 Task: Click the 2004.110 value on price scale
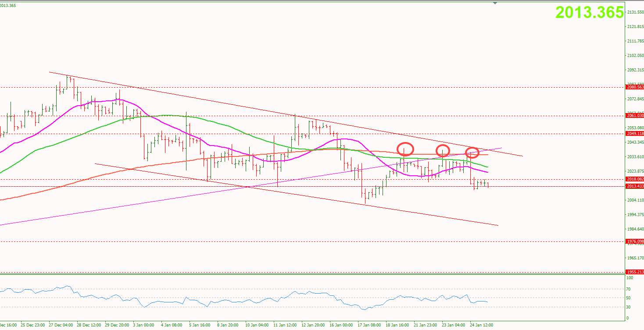[x=635, y=200]
